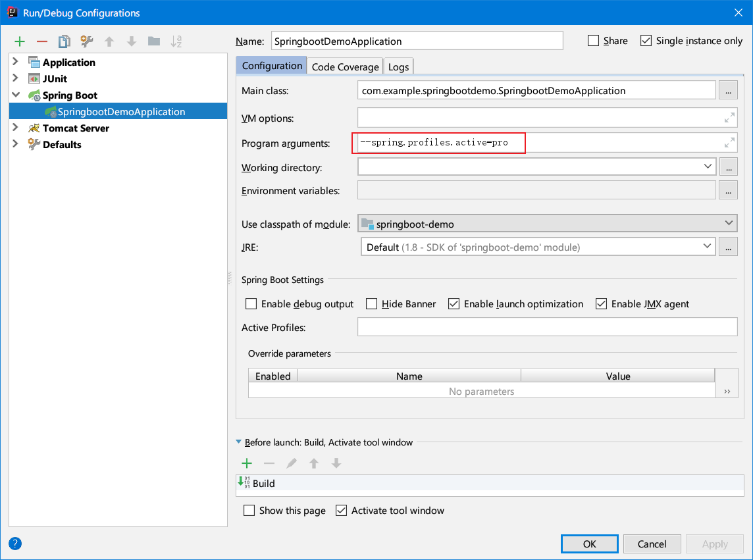Click the Value column header
Screen dimensions: 753x560
[x=617, y=376]
